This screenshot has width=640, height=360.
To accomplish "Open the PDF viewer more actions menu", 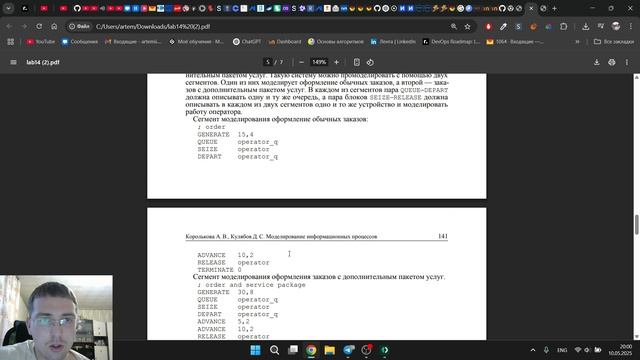I will click(x=627, y=62).
